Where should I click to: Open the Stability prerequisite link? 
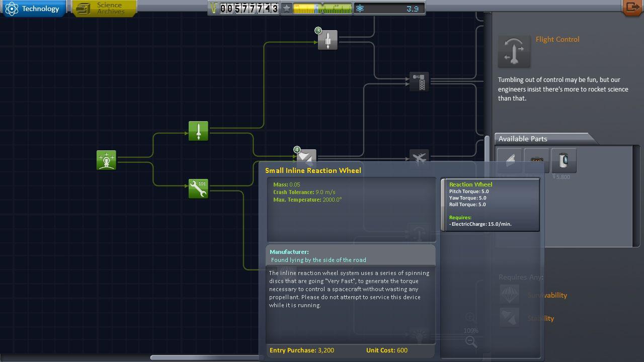540,318
